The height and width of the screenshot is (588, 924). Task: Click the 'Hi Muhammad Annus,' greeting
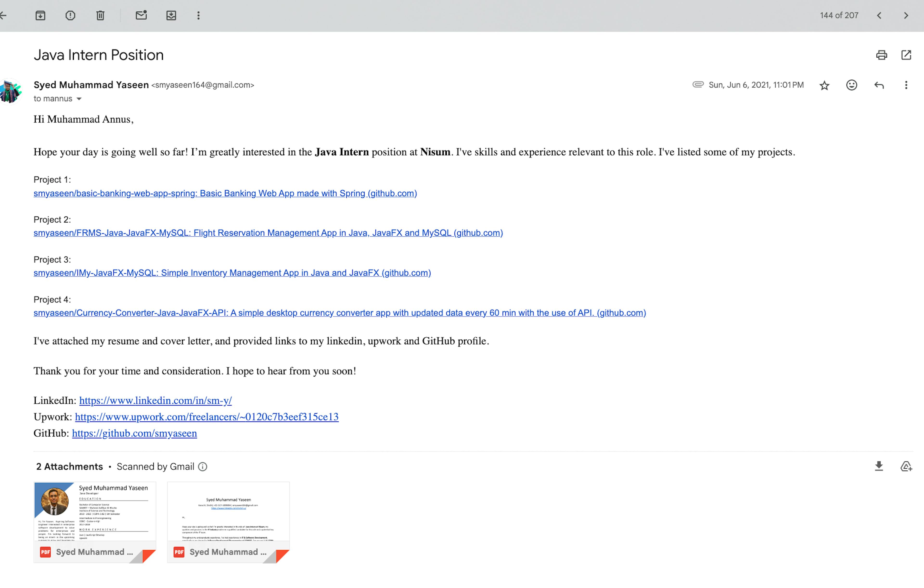coord(84,119)
